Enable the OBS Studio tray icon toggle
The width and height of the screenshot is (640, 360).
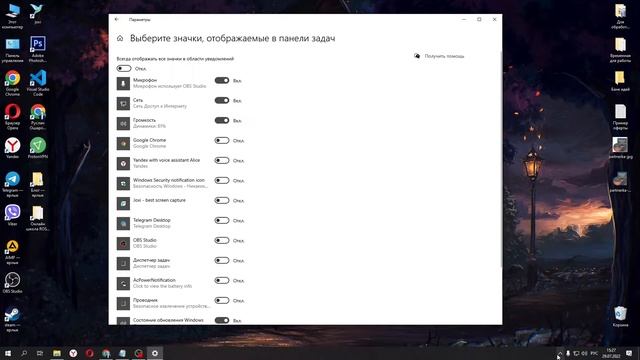click(x=222, y=240)
